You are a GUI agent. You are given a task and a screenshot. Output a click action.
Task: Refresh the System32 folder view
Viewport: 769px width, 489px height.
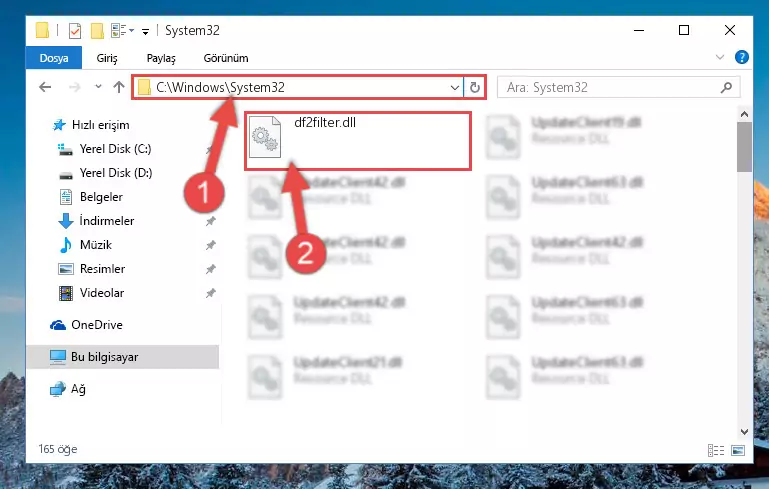pyautogui.click(x=474, y=88)
